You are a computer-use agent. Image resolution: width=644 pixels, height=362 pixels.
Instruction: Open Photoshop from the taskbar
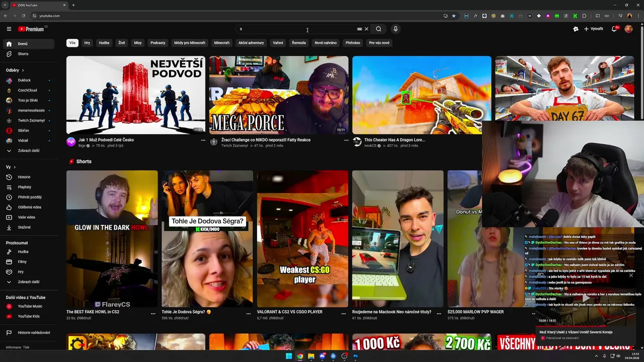[355, 356]
